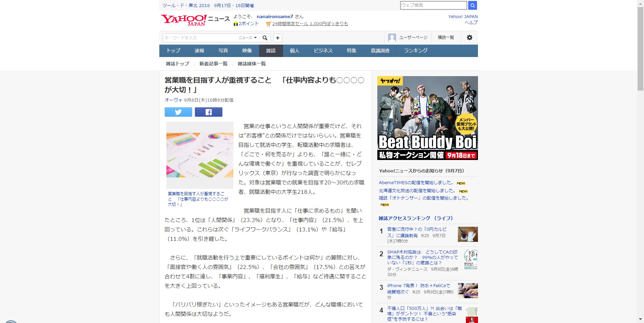
Task: Click the オーヴォ source link
Action: pyautogui.click(x=173, y=100)
